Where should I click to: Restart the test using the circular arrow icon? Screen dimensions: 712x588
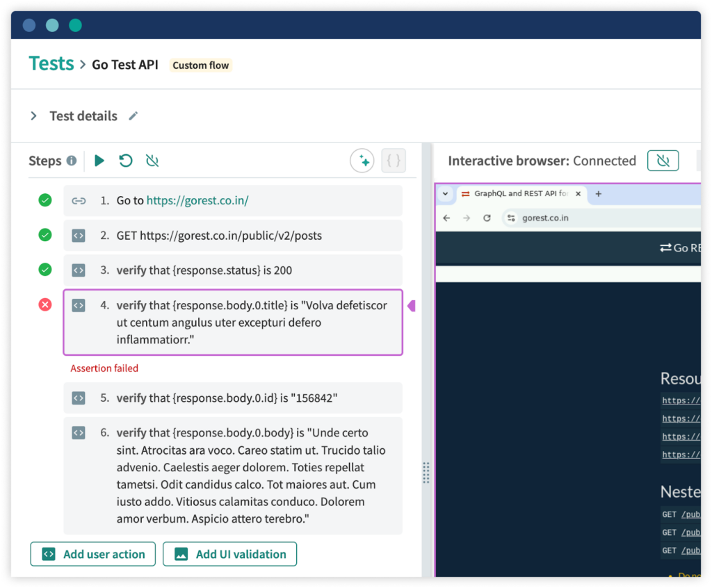tap(125, 160)
